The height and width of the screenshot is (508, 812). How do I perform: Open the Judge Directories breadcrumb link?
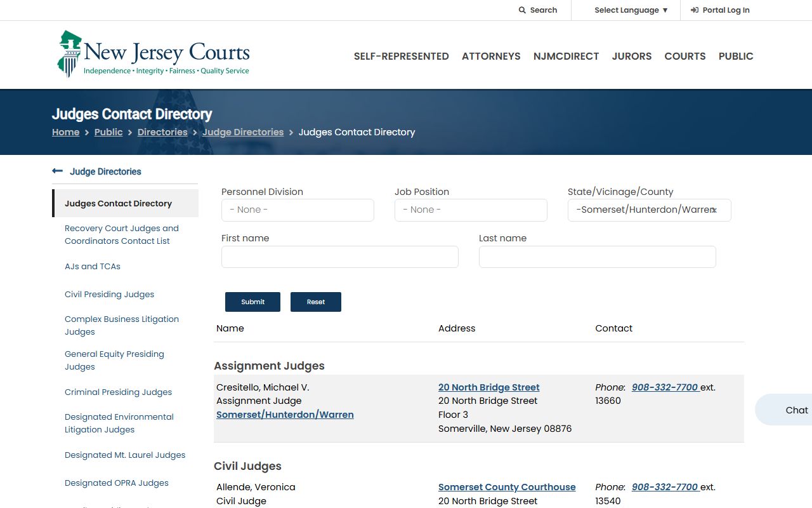(x=243, y=132)
